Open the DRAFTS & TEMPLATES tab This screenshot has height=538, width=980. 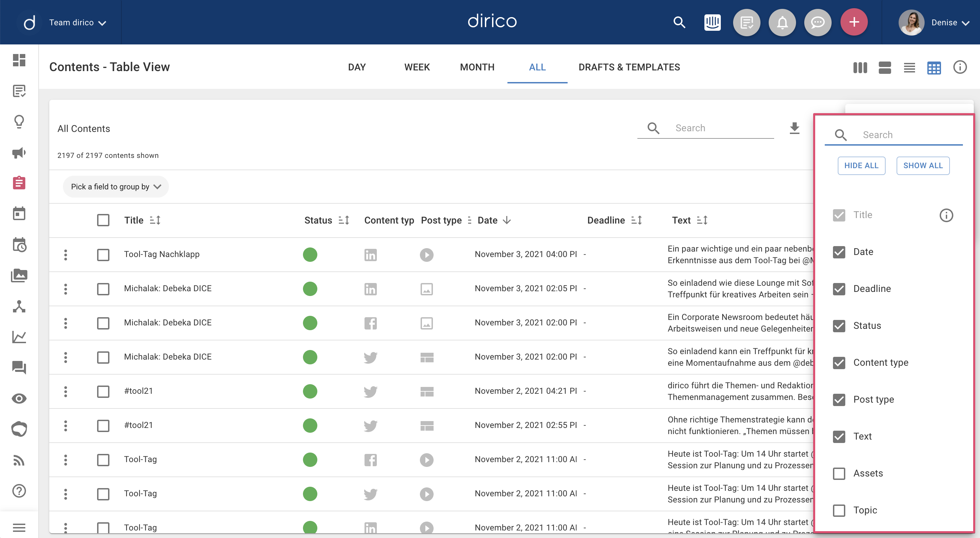629,67
